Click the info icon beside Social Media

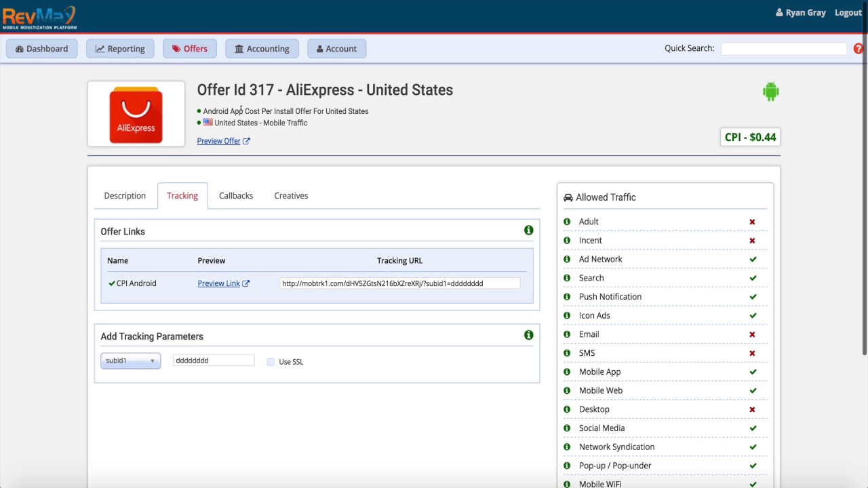click(x=567, y=428)
